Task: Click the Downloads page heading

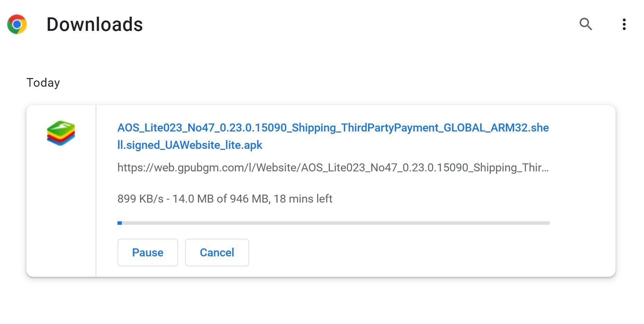Action: 95,25
